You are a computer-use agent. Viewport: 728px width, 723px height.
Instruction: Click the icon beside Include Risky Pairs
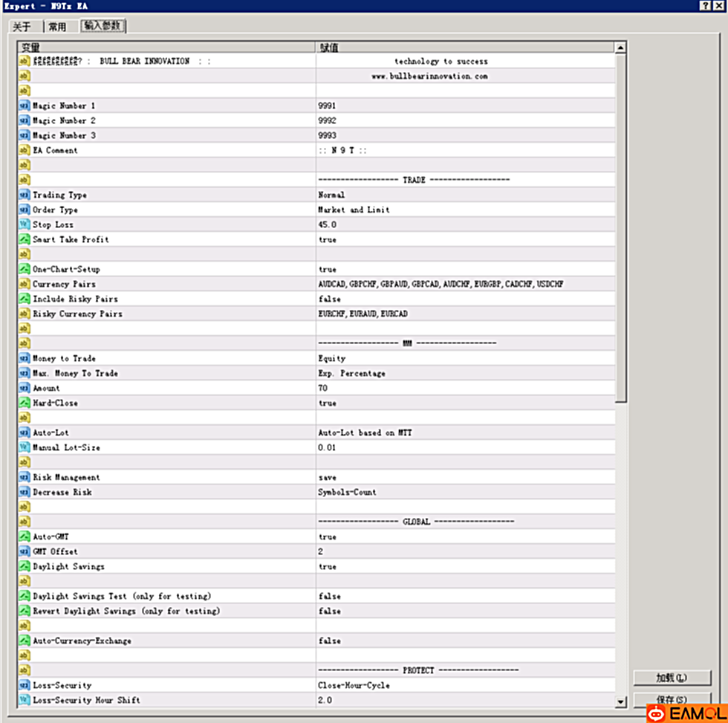point(24,299)
